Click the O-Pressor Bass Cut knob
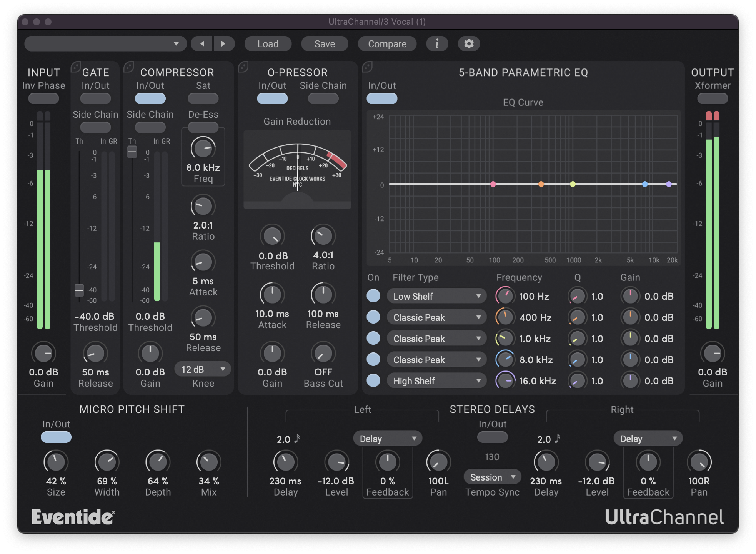756x554 pixels. tap(323, 353)
